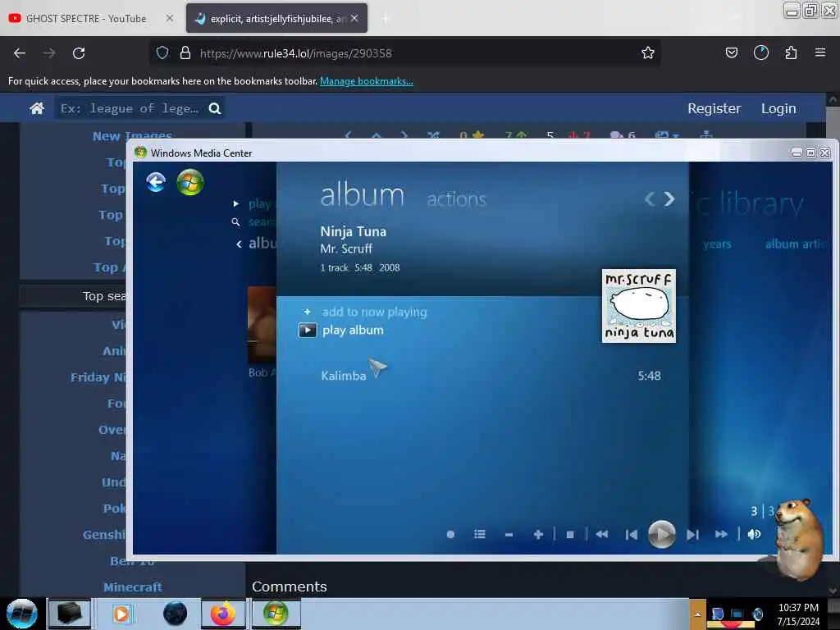Image resolution: width=840 pixels, height=630 pixels.
Task: Click the channel down minus button
Action: tap(509, 535)
